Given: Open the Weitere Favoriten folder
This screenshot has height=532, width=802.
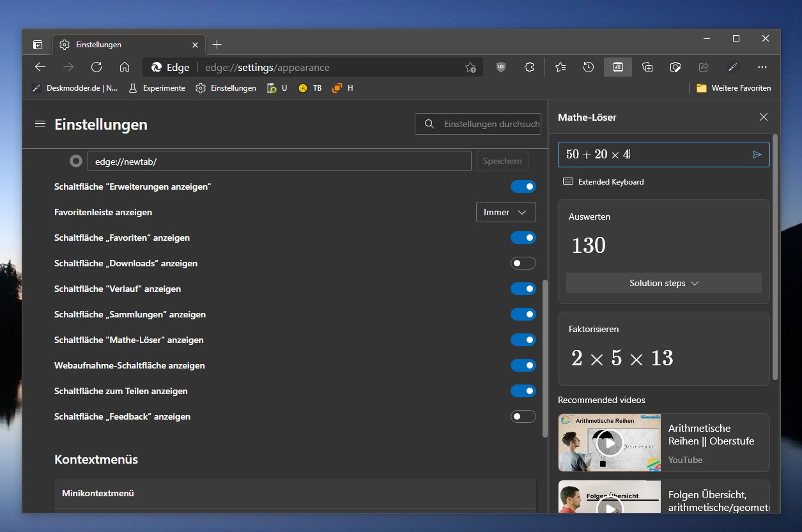Looking at the screenshot, I should [x=734, y=88].
